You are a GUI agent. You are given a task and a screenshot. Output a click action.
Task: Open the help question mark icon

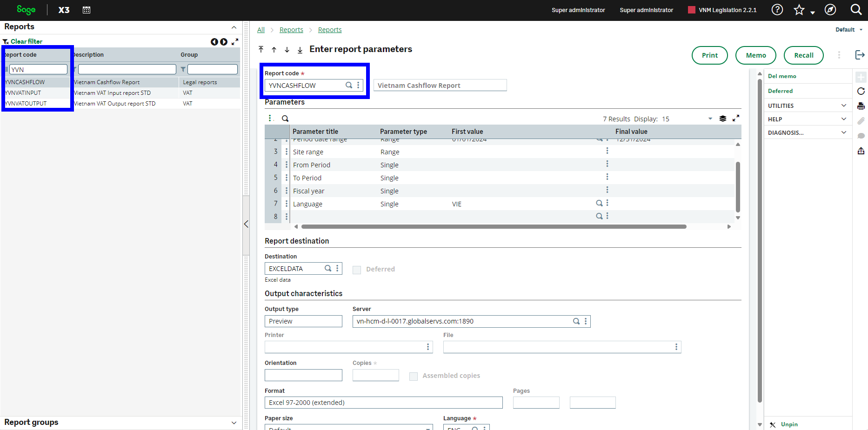pos(777,10)
